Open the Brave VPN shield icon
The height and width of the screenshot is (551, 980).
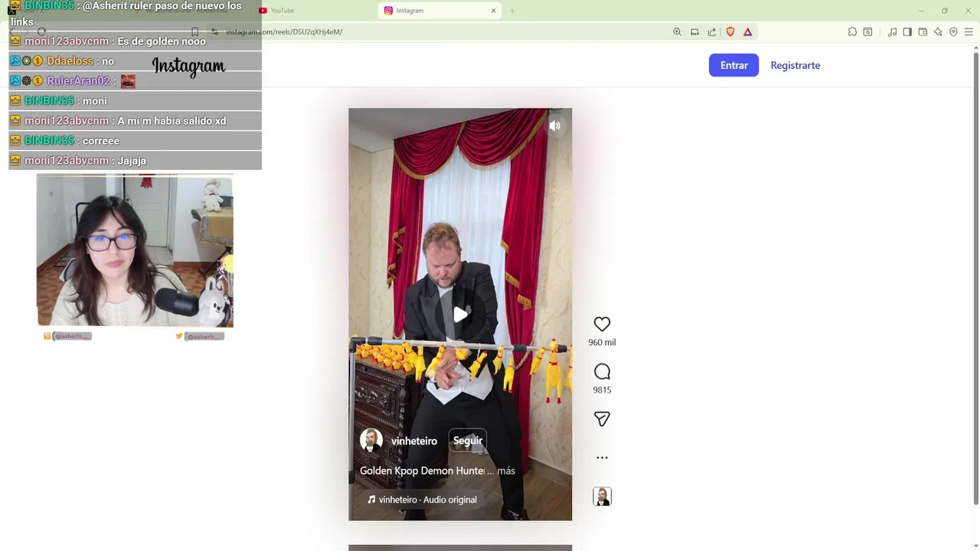[953, 32]
